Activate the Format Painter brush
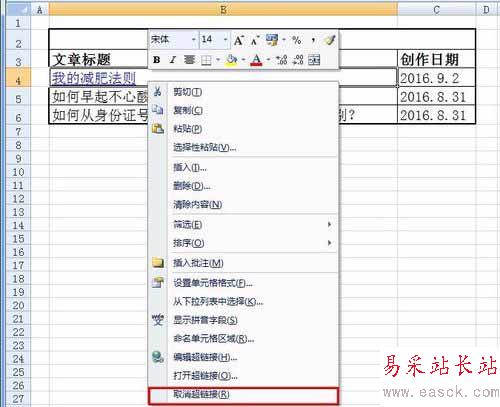The image size is (500, 407). (x=329, y=40)
